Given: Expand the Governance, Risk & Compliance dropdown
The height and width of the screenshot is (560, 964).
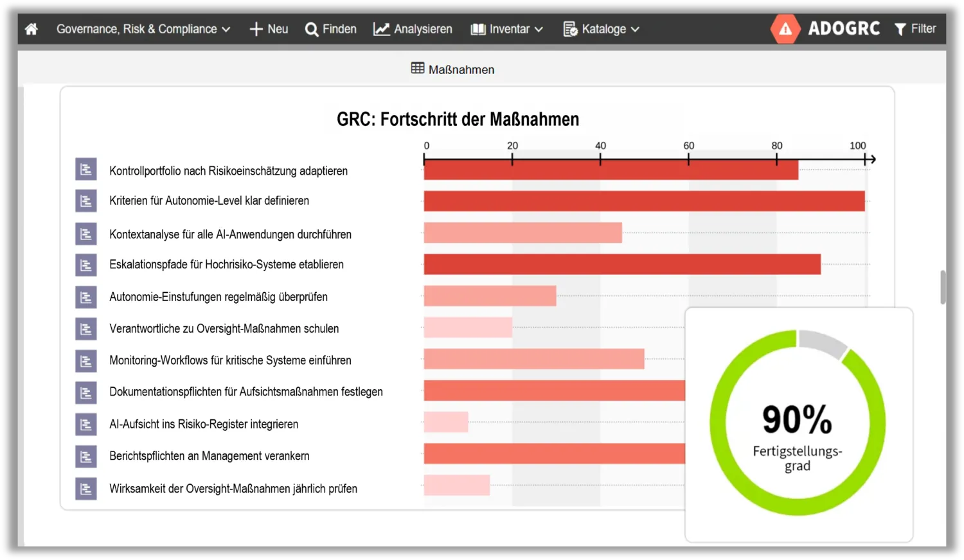Looking at the screenshot, I should point(143,29).
